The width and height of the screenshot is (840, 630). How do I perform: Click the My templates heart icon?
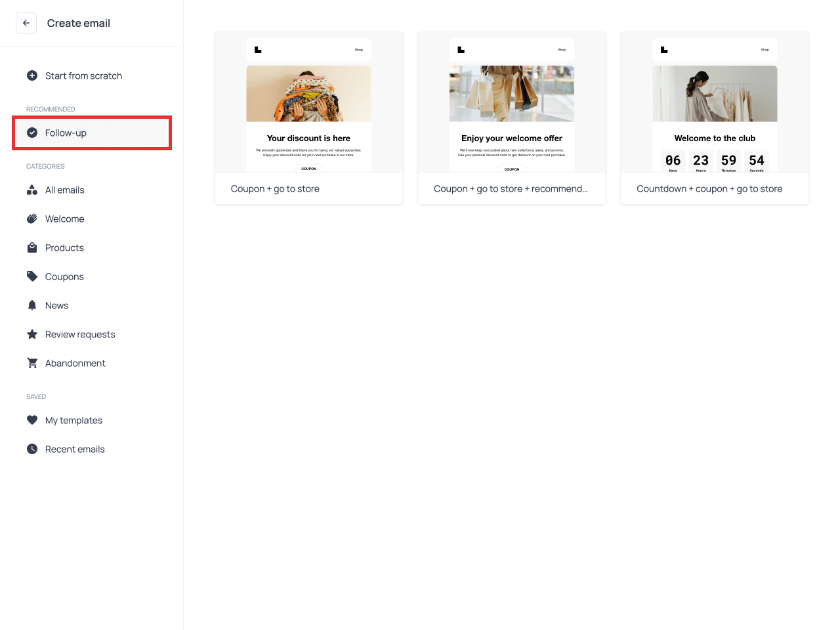click(x=32, y=420)
